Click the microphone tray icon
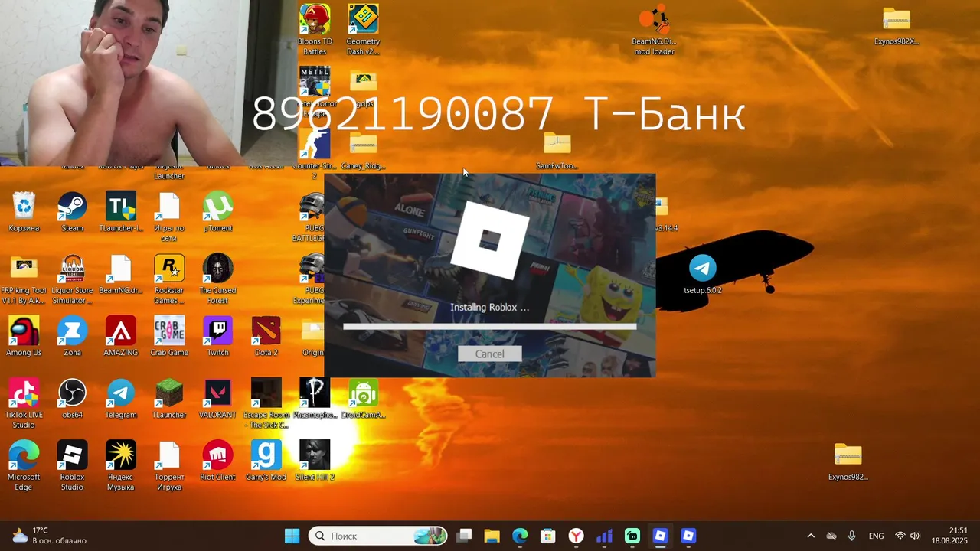The image size is (980, 551). (x=851, y=536)
